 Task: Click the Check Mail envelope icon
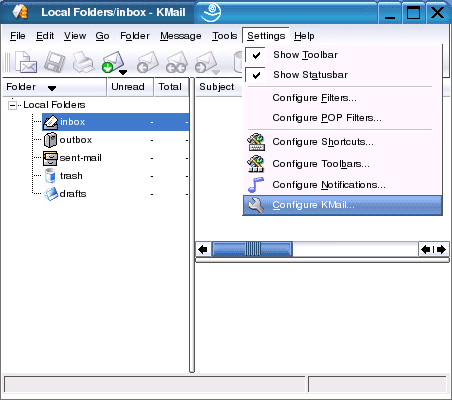coord(113,61)
